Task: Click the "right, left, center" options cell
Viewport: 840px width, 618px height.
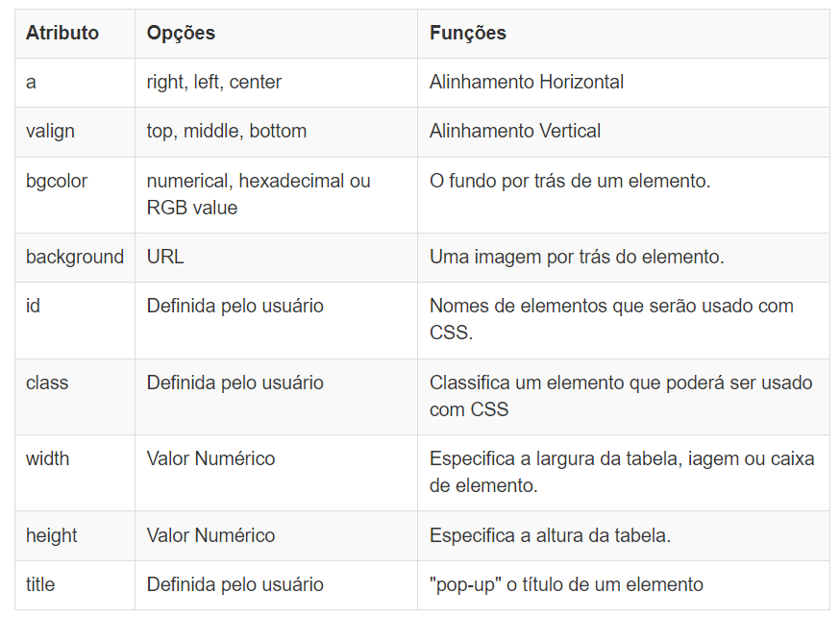Action: pos(214,83)
